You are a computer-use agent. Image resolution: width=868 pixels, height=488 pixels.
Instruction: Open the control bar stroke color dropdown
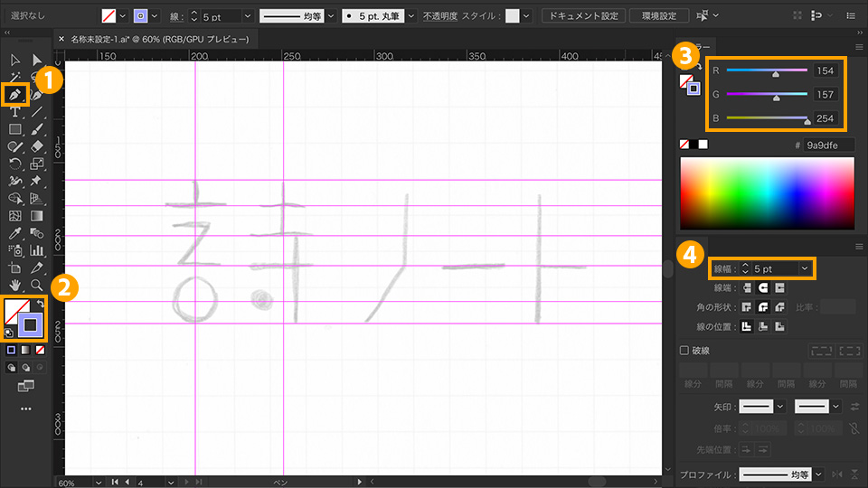[155, 16]
